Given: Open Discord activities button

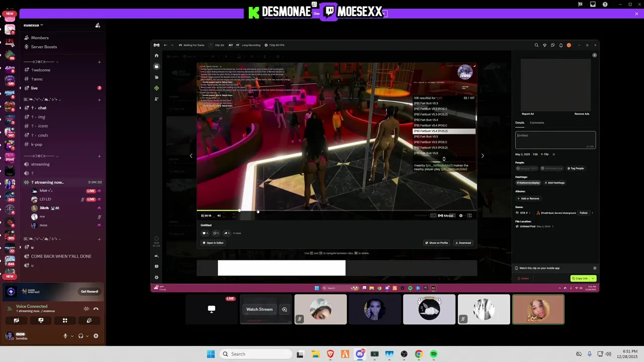Looking at the screenshot, I should 65,320.
